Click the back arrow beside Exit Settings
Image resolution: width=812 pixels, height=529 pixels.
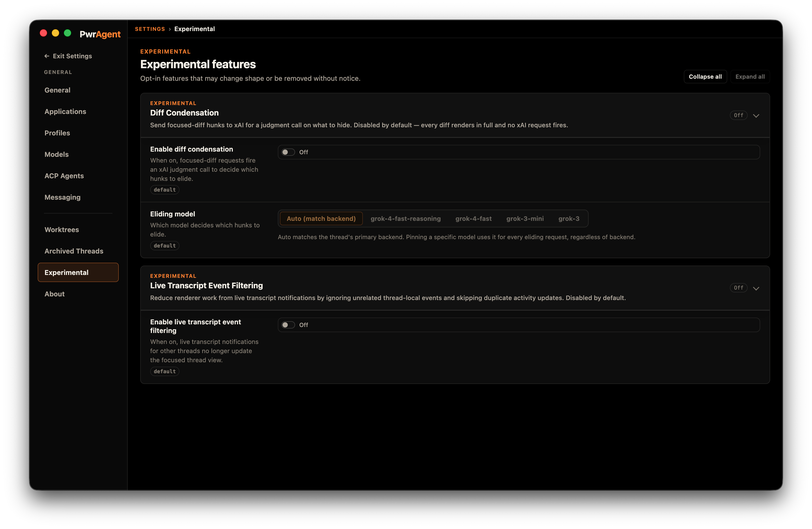tap(47, 56)
